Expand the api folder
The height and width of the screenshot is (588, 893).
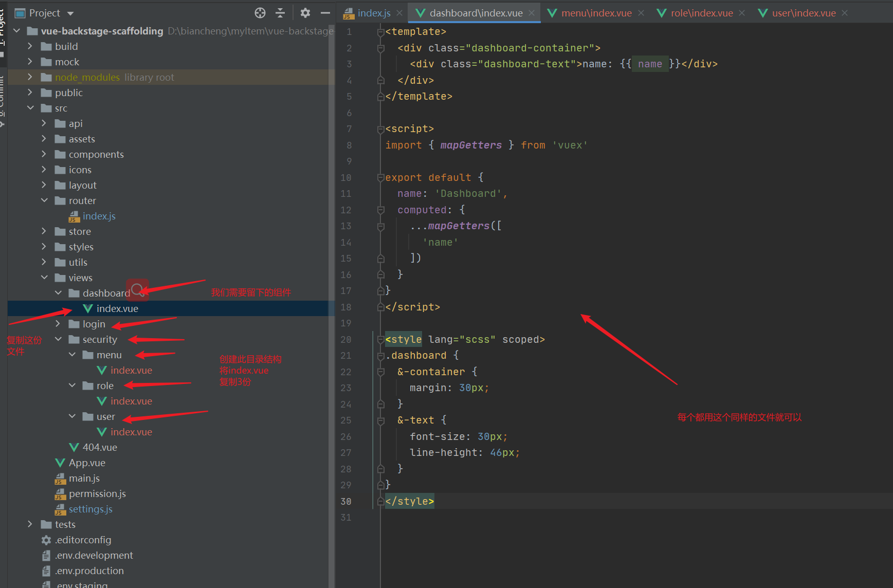(x=44, y=123)
